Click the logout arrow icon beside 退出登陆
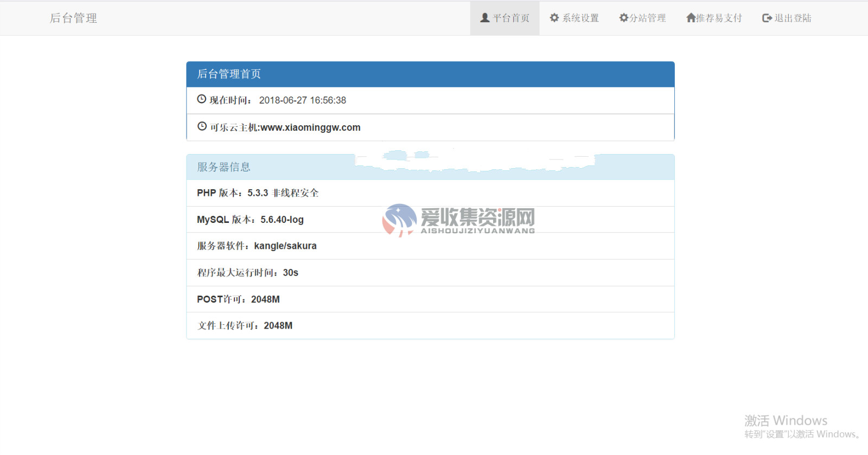Screen dimensions: 868x455 (x=767, y=18)
